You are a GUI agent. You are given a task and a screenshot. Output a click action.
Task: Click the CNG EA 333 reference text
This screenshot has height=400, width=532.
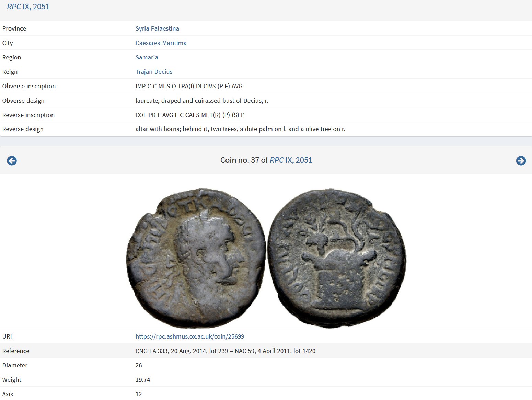(x=225, y=351)
